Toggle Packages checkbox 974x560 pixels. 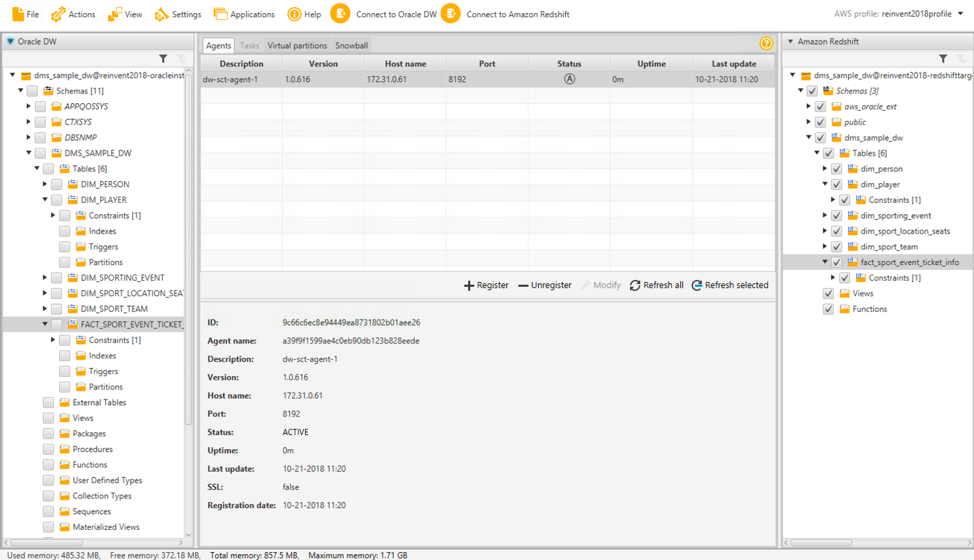[x=48, y=433]
